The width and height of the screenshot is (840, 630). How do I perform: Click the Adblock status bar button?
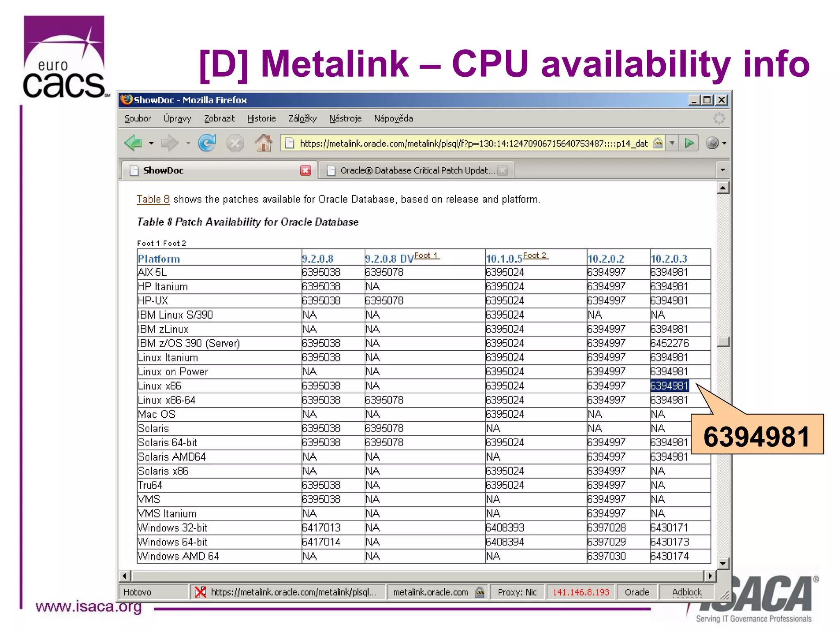coord(687,592)
